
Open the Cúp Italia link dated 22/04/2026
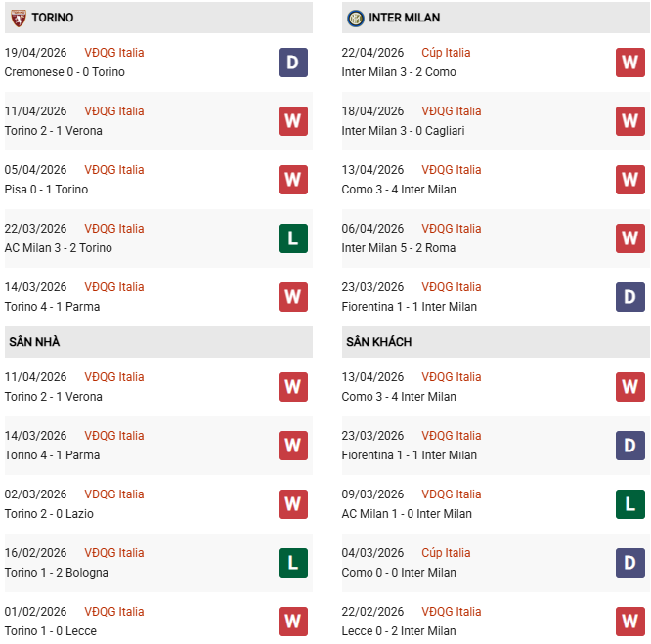pyautogui.click(x=446, y=53)
